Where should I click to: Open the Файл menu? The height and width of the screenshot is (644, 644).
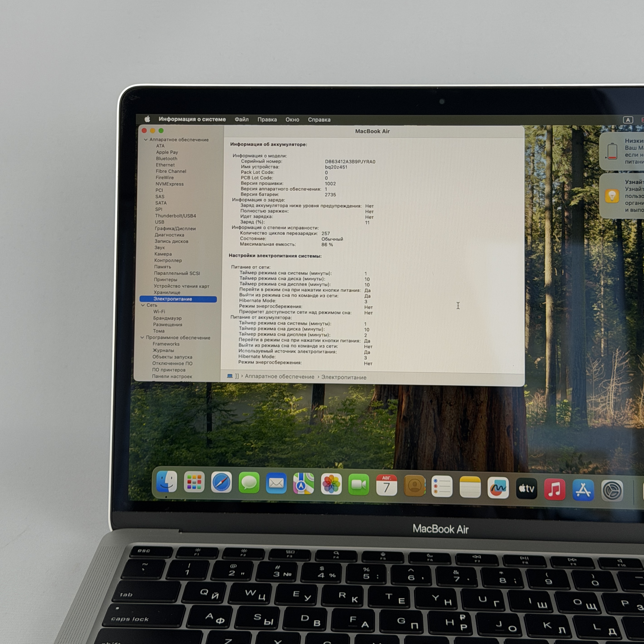[242, 119]
